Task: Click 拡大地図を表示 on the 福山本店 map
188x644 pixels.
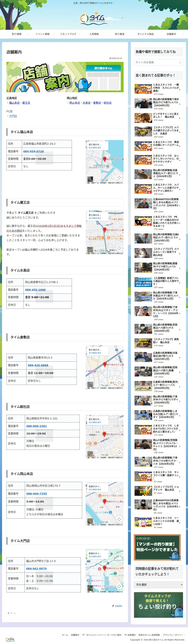Action: pyautogui.click(x=95, y=148)
